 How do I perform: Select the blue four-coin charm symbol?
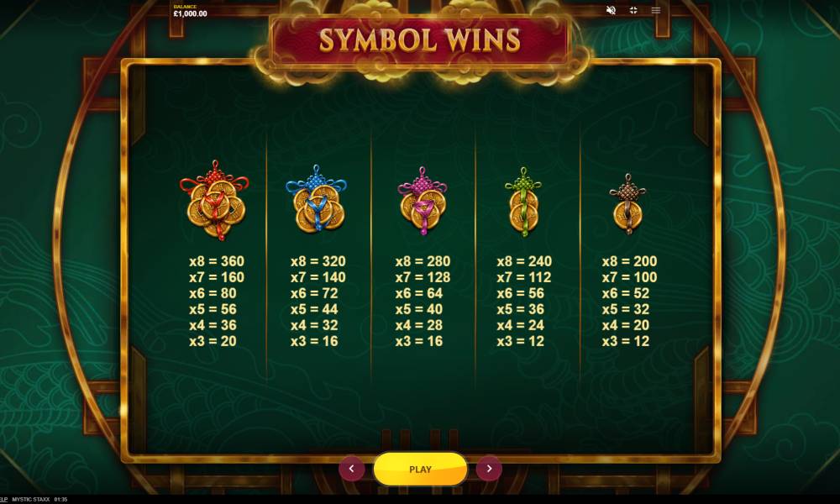317,198
